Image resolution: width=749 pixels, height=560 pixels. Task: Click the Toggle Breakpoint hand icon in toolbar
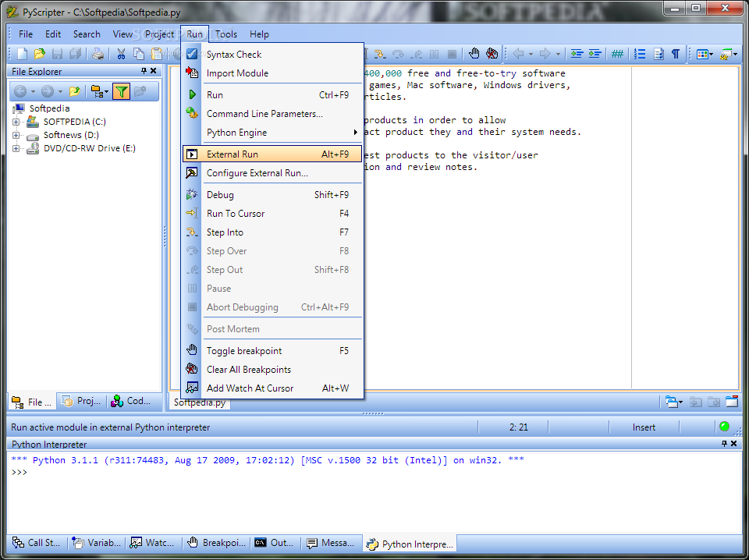tap(474, 54)
